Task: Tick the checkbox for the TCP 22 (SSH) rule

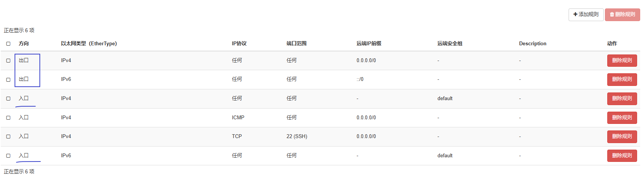Action: [8, 137]
